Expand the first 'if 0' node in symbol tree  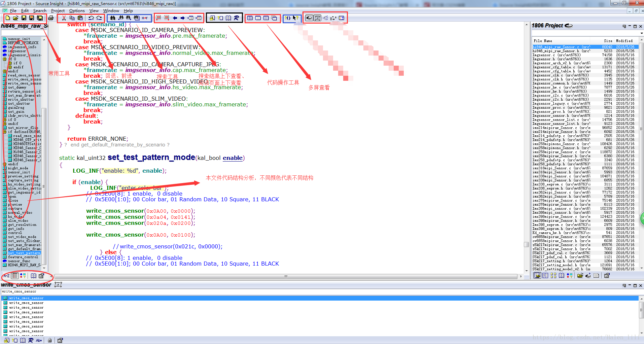pyautogui.click(x=5, y=59)
